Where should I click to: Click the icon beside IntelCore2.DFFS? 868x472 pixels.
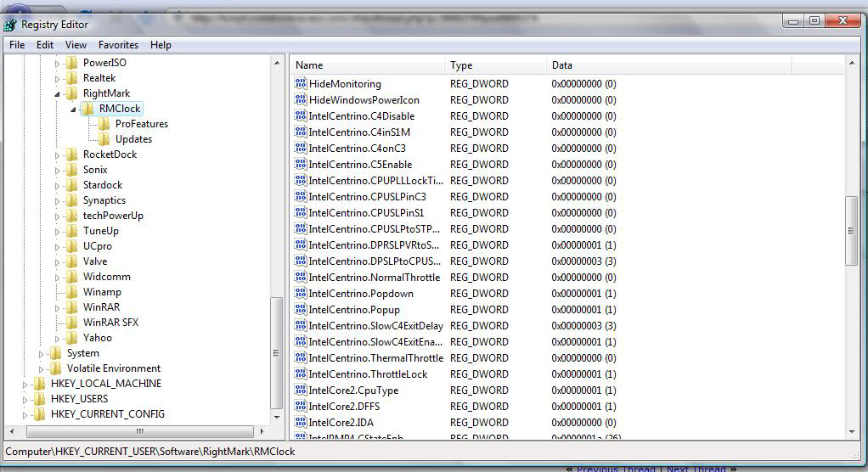coord(301,406)
